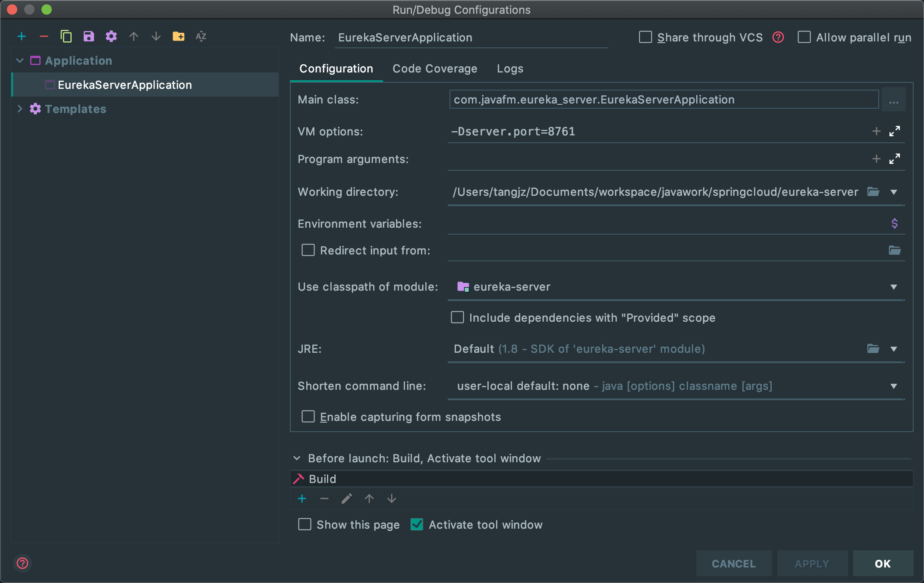924x583 pixels.
Task: Switch to the Code Coverage tab
Action: (434, 69)
